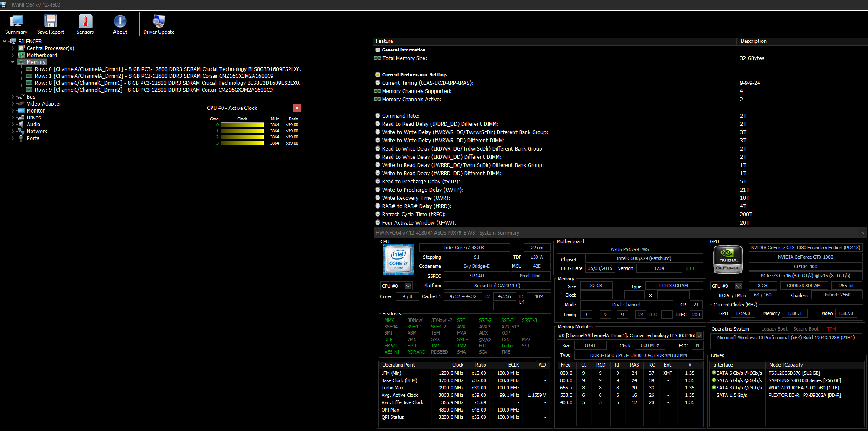Screen dimensions: 868x431
Task: Close the System Summary panel
Action: click(862, 233)
